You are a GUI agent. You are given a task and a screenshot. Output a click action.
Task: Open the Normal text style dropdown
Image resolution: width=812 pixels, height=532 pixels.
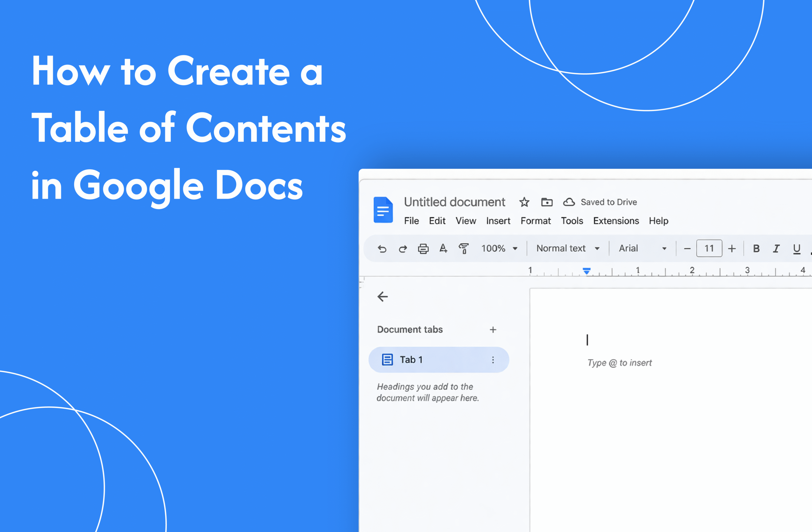(x=568, y=248)
